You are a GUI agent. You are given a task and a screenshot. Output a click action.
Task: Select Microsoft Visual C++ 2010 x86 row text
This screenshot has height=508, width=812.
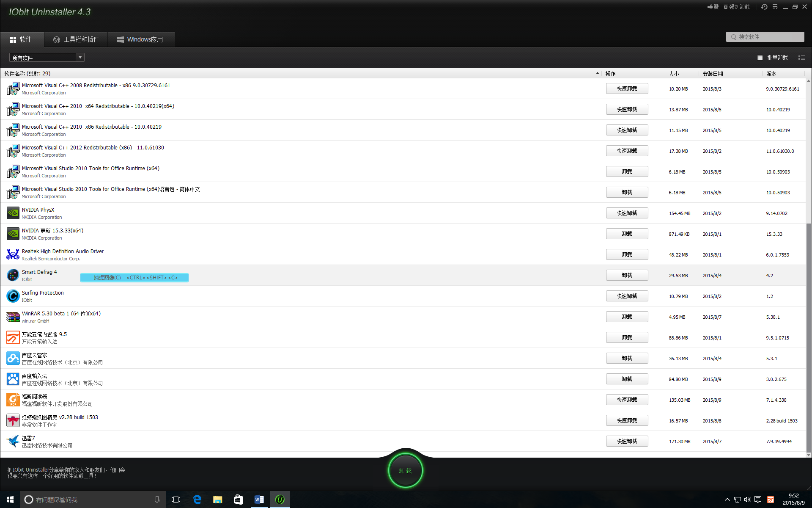pos(92,127)
